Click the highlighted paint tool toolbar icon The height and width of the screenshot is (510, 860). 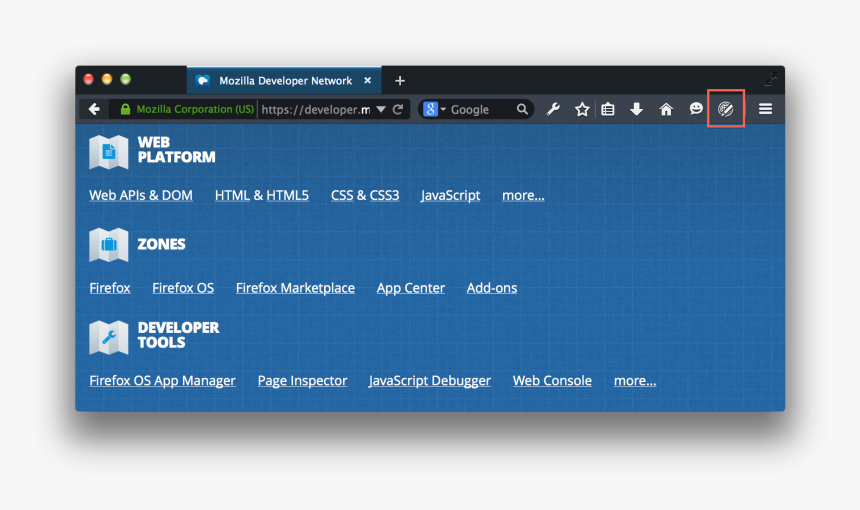[x=726, y=109]
